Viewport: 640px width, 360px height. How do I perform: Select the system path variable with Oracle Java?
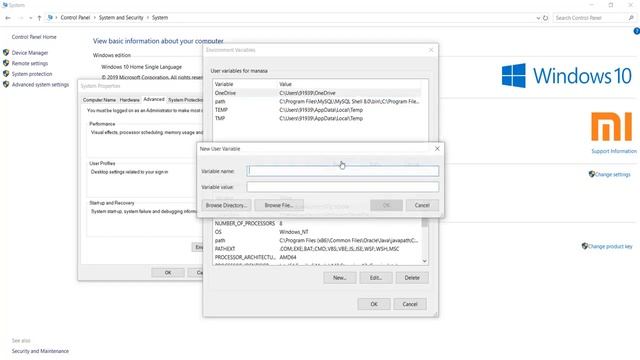click(318, 240)
